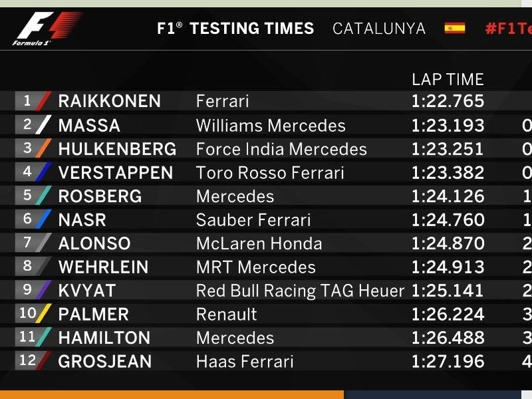
Task: Click the LAP TIME column header
Action: tap(448, 79)
